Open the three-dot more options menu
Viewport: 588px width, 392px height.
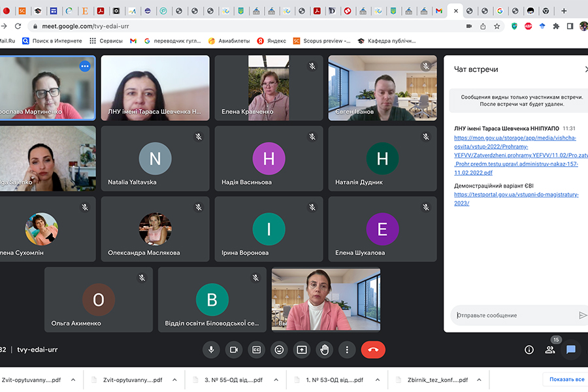[x=347, y=350]
